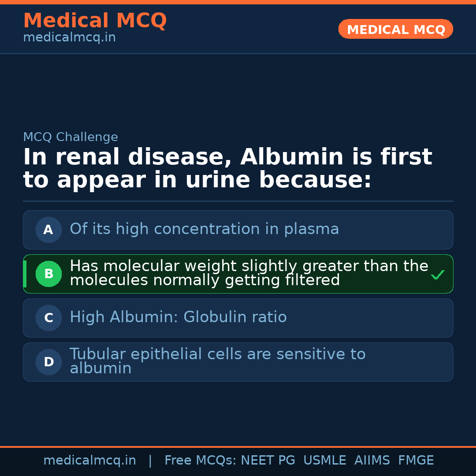Click the orange MEDICAL MCQ badge
The height and width of the screenshot is (476, 476).
tap(395, 29)
